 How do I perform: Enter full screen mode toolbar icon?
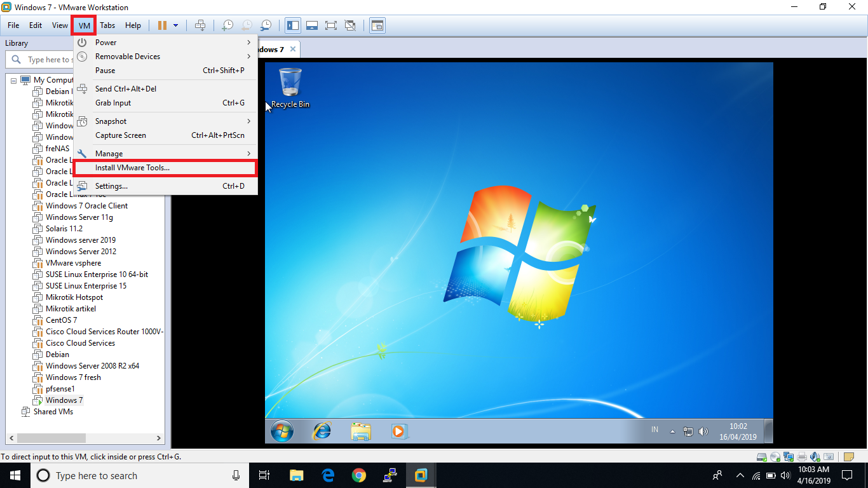[x=330, y=25]
